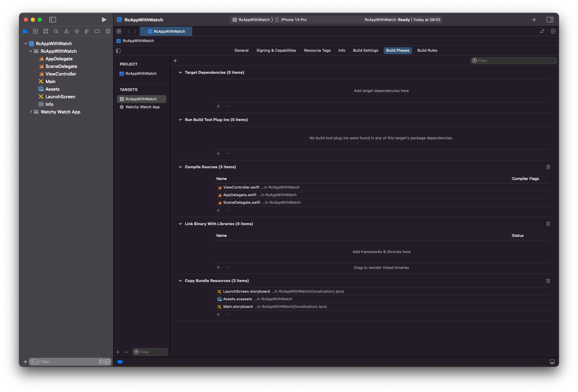Image resolution: width=578 pixels, height=392 pixels.
Task: Toggle the left navigator sidebar visibility
Action: [52, 20]
